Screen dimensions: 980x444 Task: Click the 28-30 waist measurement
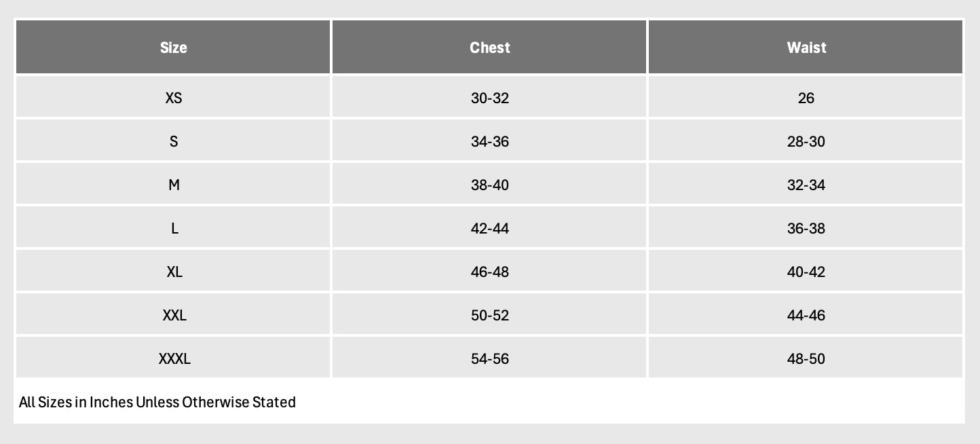[x=806, y=141]
